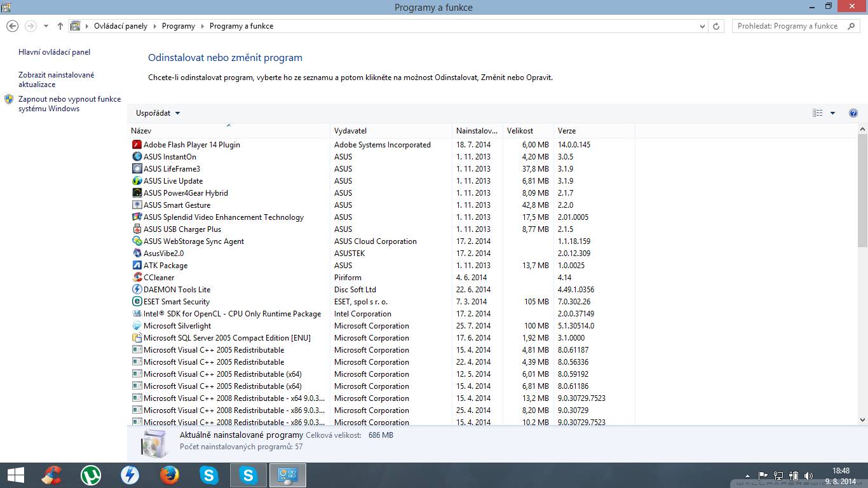
Task: Select the DAEMON Tools Lite icon
Action: [137, 290]
